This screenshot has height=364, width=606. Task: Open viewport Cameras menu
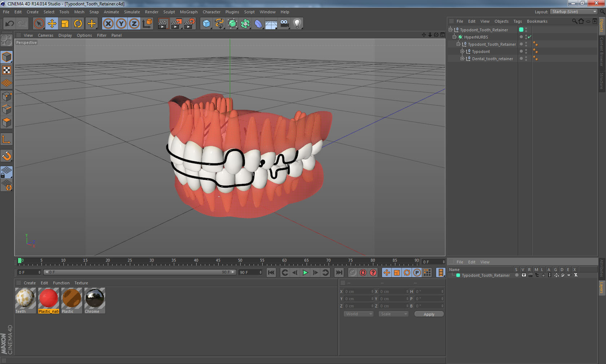(x=45, y=35)
